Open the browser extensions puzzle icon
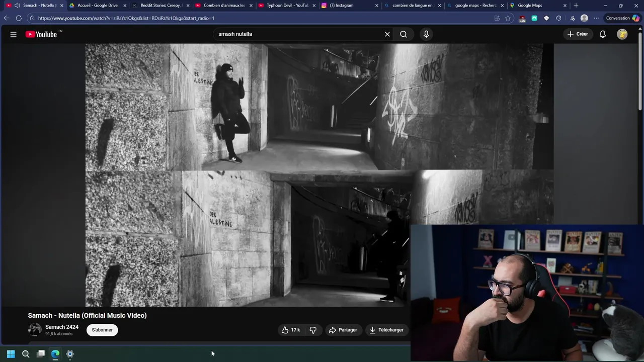Image resolution: width=644 pixels, height=362 pixels. (558, 18)
